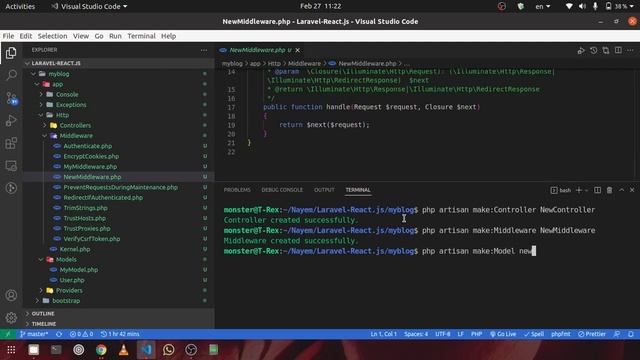Open Source Control view in activity bar
The height and width of the screenshot is (360, 640).
coord(11,98)
